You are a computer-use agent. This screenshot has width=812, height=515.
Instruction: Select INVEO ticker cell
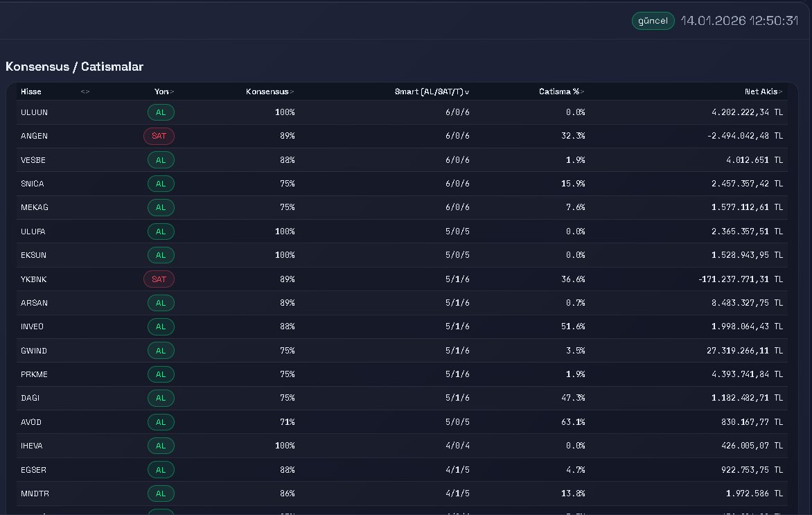(32, 326)
